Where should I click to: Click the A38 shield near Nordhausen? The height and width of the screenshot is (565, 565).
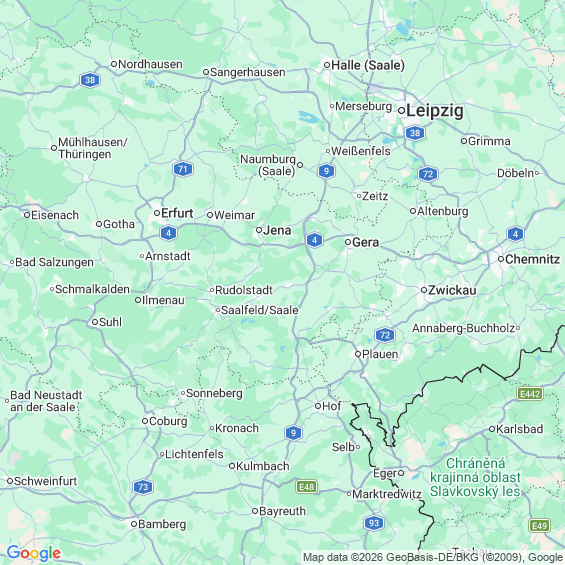coord(90,80)
